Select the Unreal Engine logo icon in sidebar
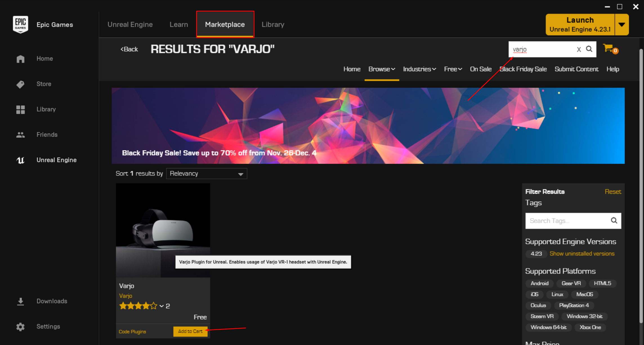The width and height of the screenshot is (644, 345). [x=21, y=160]
